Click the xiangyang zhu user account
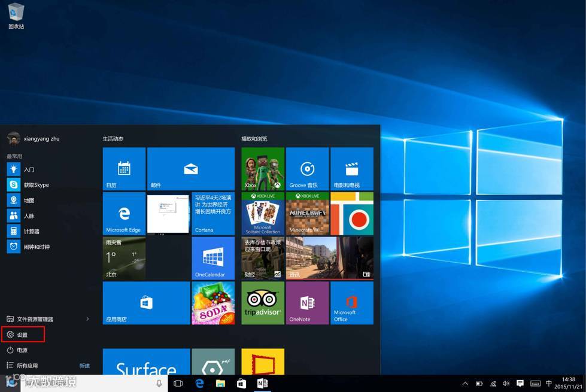This screenshot has height=392, width=586. click(x=34, y=139)
